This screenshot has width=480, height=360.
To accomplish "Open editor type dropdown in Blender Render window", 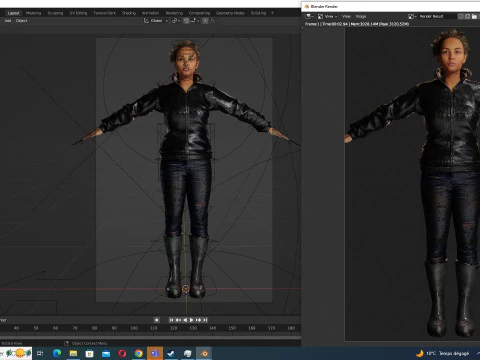I will 309,16.
